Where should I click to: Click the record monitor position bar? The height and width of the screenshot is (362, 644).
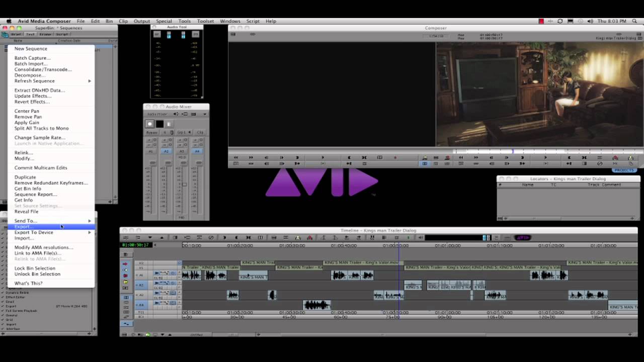click(547, 151)
